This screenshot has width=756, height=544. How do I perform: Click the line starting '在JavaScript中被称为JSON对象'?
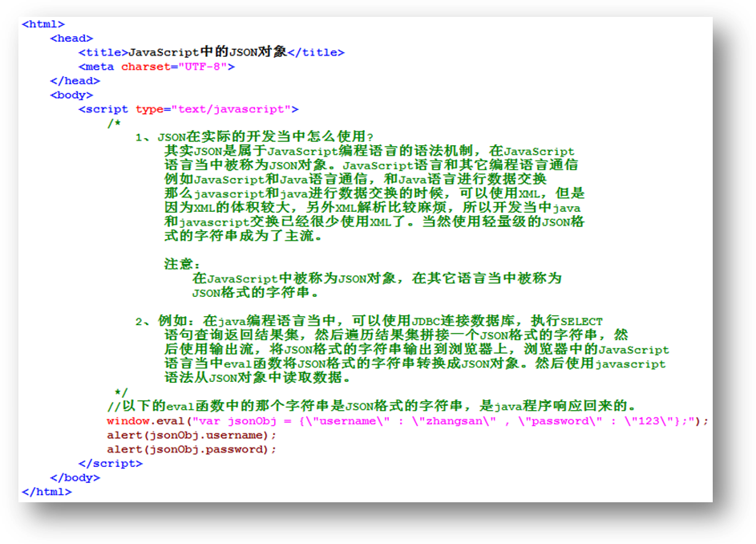pyautogui.click(x=377, y=278)
